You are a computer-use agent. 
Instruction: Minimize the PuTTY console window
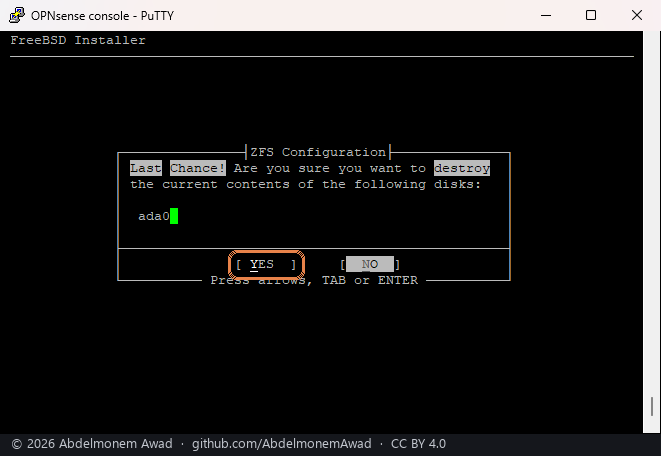pyautogui.click(x=546, y=15)
